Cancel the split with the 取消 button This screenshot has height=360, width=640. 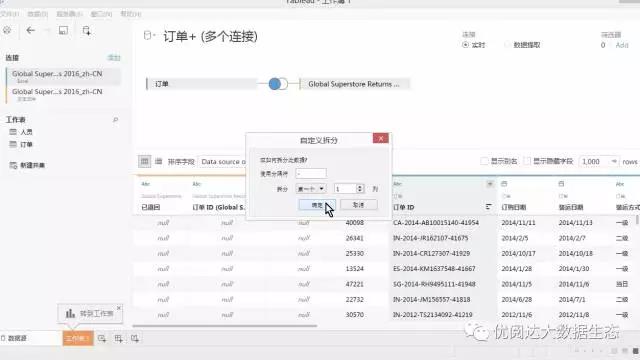pos(358,205)
